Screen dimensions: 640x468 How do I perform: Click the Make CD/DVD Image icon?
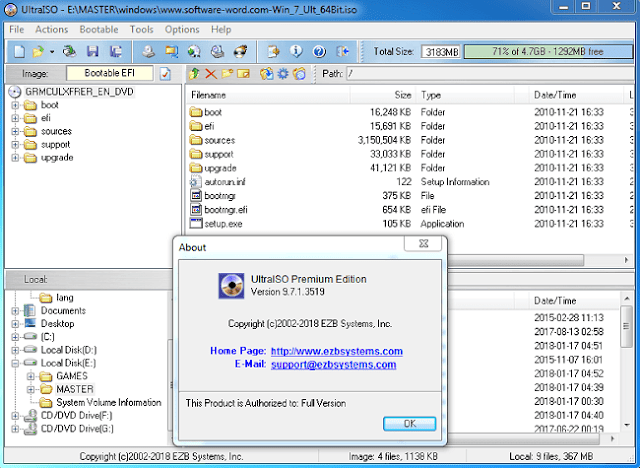(x=149, y=51)
